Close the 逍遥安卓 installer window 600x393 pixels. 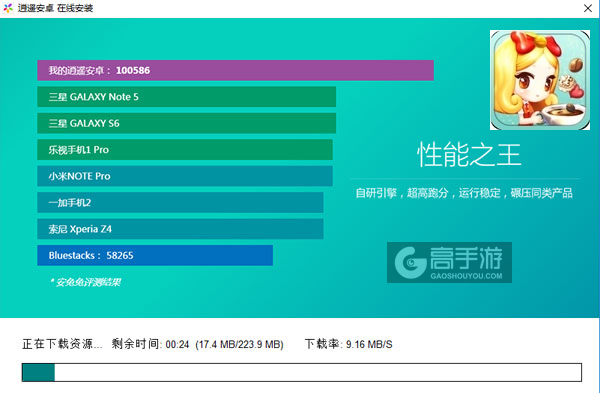coord(588,8)
